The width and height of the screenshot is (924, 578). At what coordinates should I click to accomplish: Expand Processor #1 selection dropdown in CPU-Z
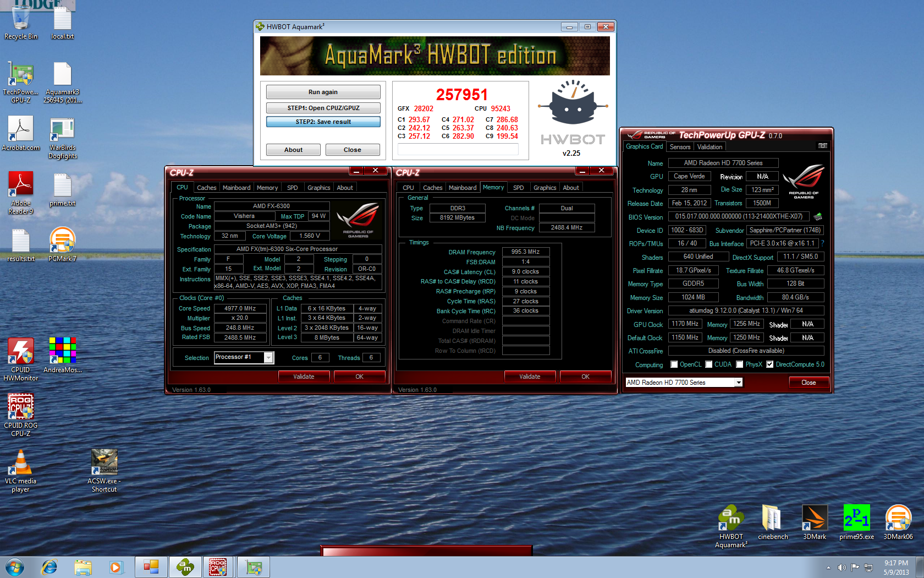pyautogui.click(x=268, y=358)
